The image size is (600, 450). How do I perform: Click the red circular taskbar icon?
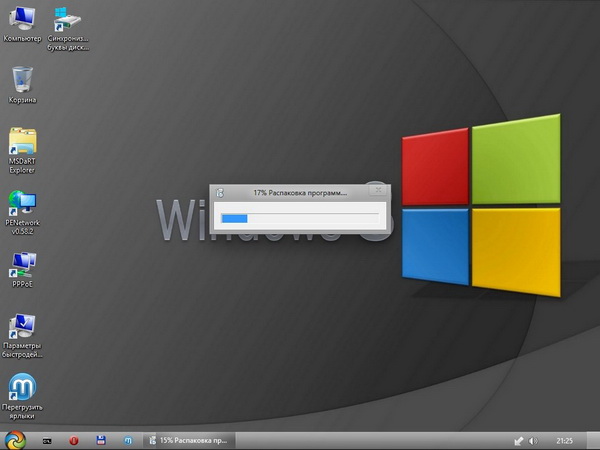[73, 440]
